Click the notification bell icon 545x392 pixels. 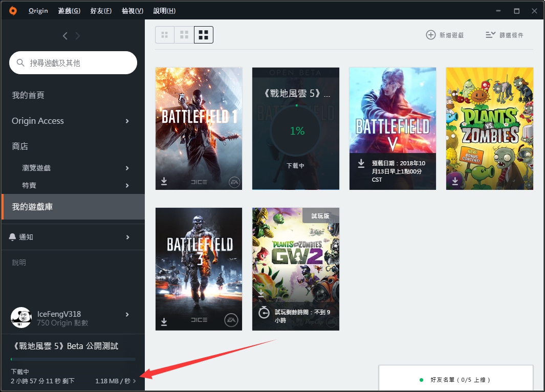point(13,237)
